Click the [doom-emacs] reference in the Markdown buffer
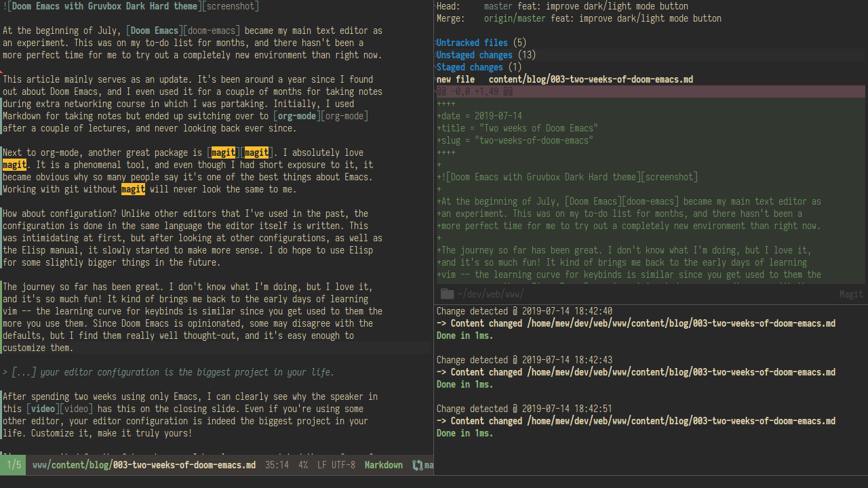Viewport: 868px width, 488px height. click(x=211, y=30)
